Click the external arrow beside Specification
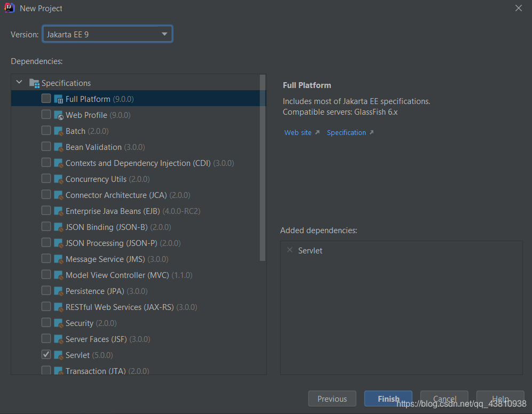Image resolution: width=532 pixels, height=414 pixels. [x=371, y=132]
